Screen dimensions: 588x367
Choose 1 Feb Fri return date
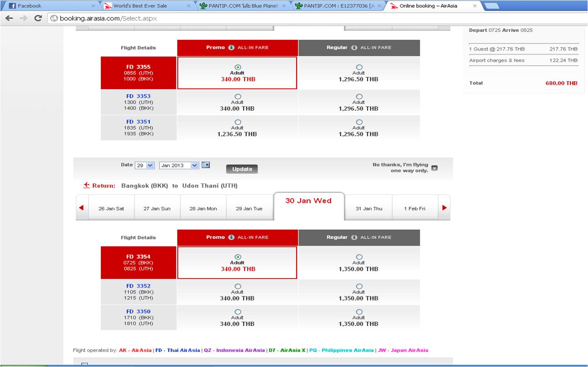click(414, 208)
